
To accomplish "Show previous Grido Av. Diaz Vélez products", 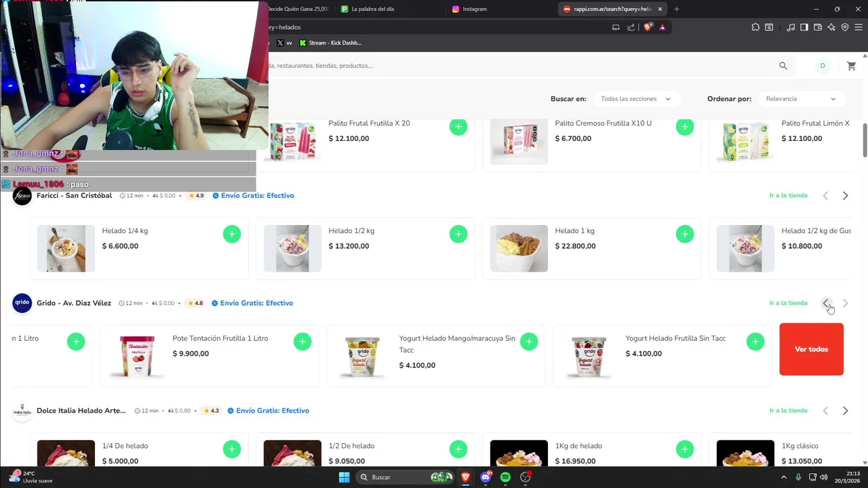I will click(825, 303).
